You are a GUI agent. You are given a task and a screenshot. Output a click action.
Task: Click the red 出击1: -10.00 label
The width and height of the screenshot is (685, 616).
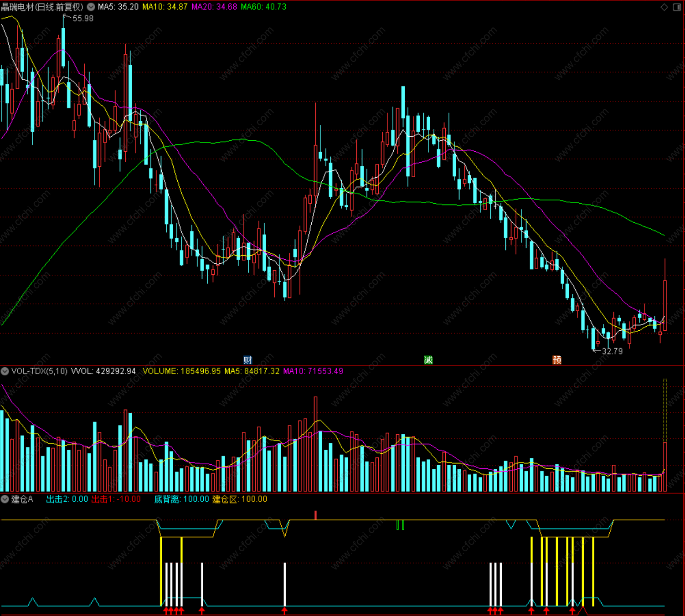click(116, 499)
